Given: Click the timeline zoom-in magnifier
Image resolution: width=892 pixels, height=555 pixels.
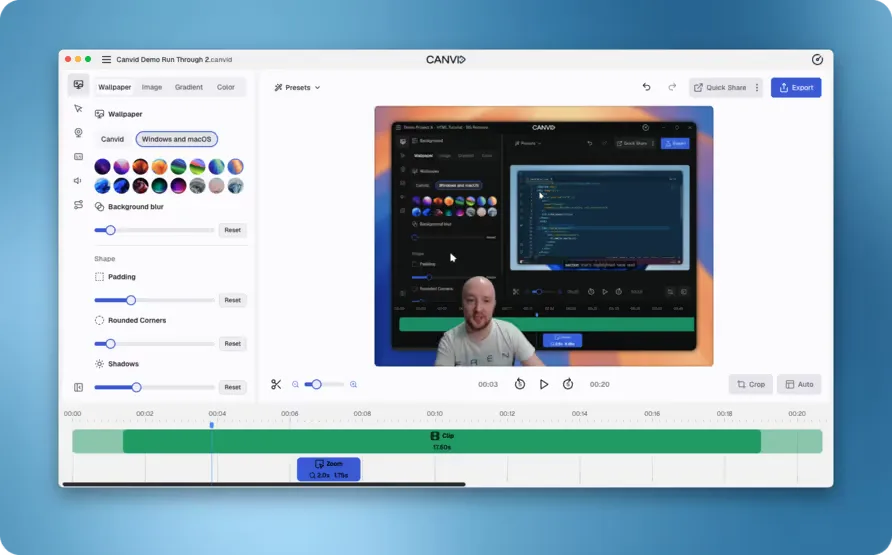Looking at the screenshot, I should [353, 384].
